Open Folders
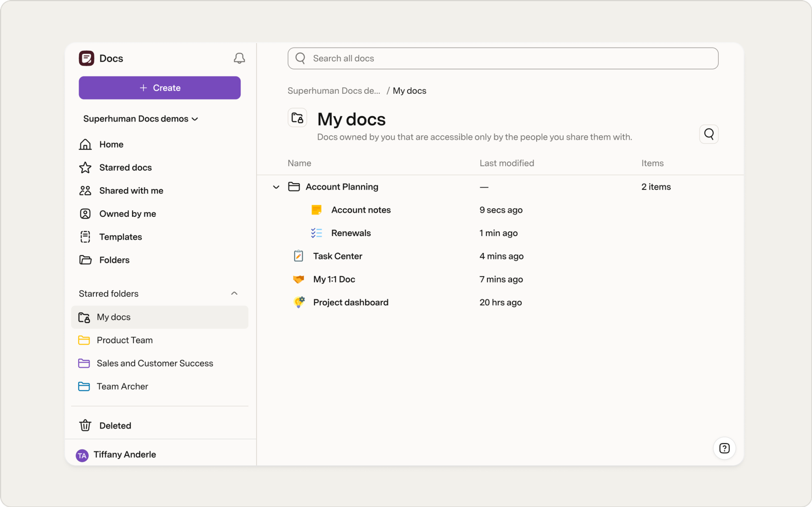The height and width of the screenshot is (507, 812). point(114,260)
